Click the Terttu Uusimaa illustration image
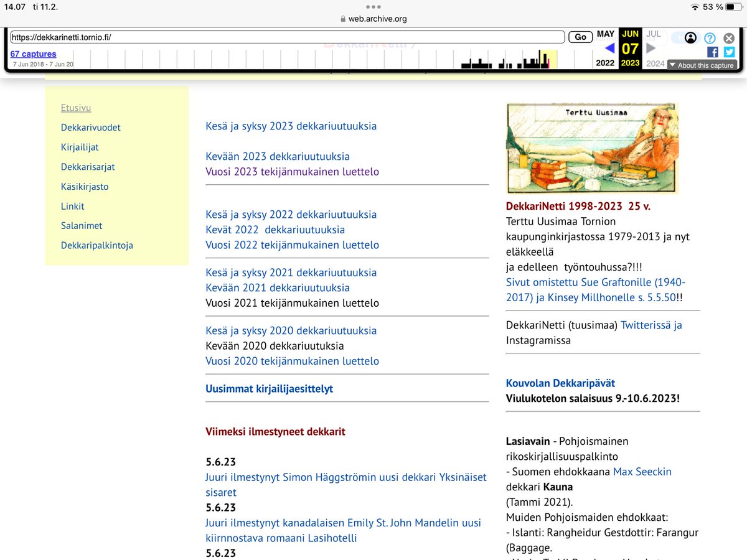 pyautogui.click(x=592, y=148)
